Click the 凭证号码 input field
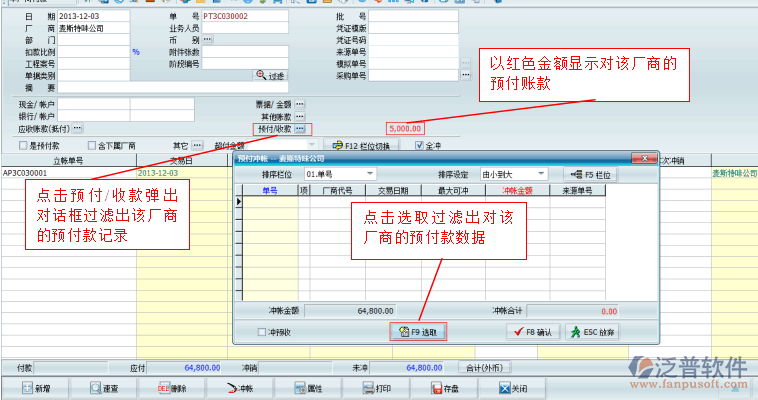The height and width of the screenshot is (400, 758). 413,40
